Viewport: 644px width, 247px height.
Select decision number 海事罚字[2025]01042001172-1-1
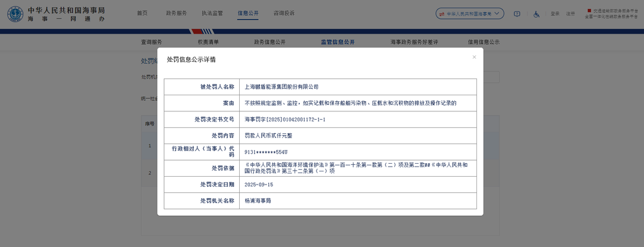[285, 119]
